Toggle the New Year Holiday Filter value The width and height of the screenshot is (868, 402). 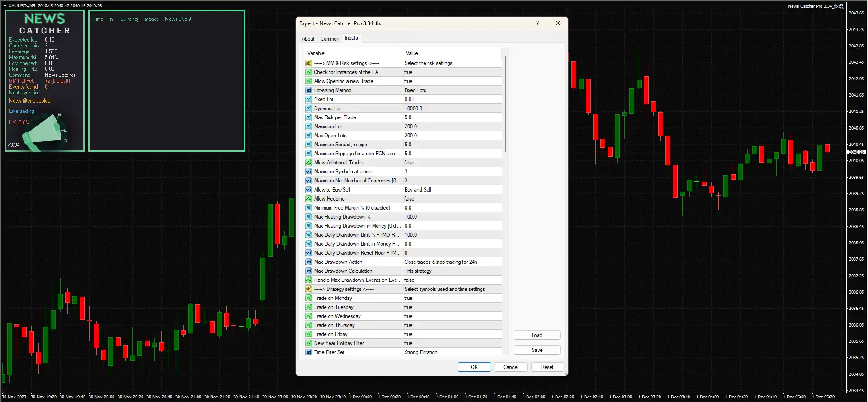coord(452,343)
